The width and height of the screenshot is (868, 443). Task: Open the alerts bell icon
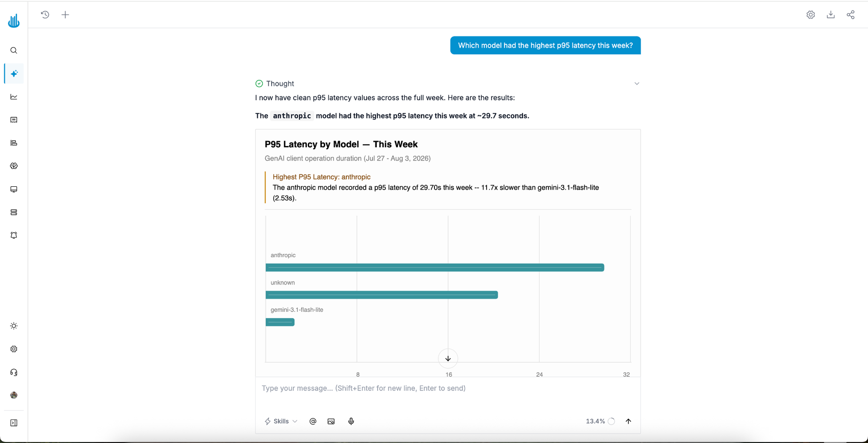coord(14,235)
